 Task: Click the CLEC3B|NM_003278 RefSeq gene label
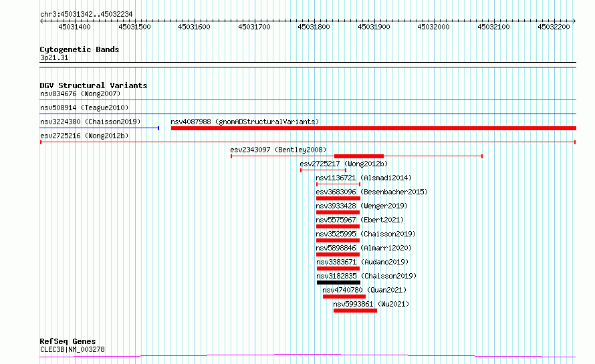pyautogui.click(x=72, y=349)
